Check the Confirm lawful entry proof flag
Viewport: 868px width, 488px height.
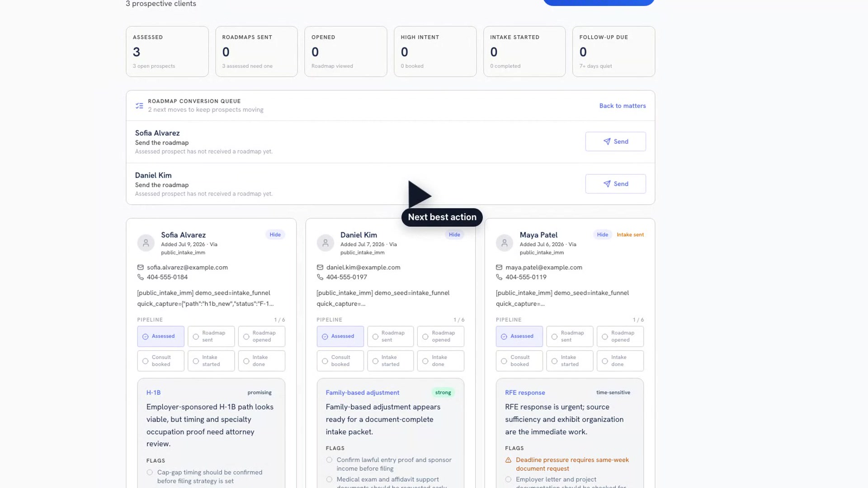click(x=329, y=460)
